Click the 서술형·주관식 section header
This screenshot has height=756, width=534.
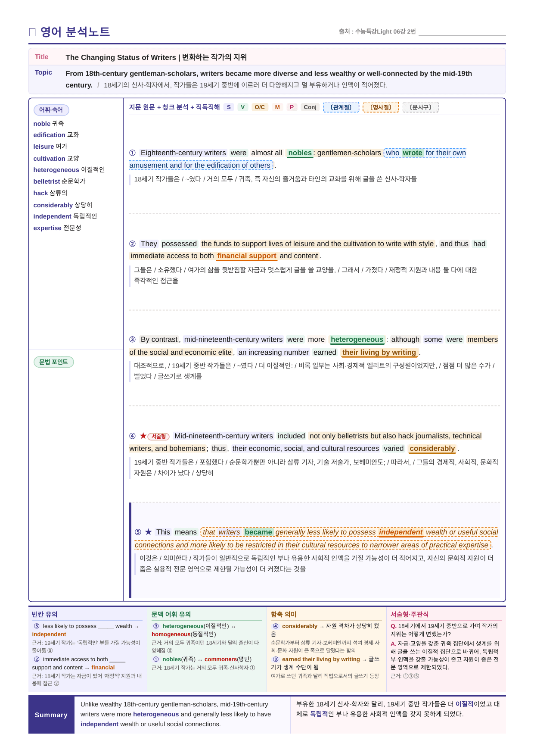410,614
